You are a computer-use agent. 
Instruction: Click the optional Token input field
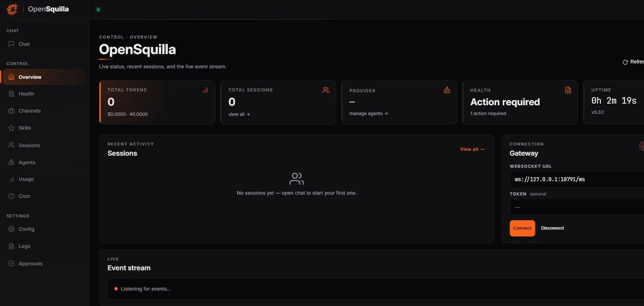coord(577,207)
